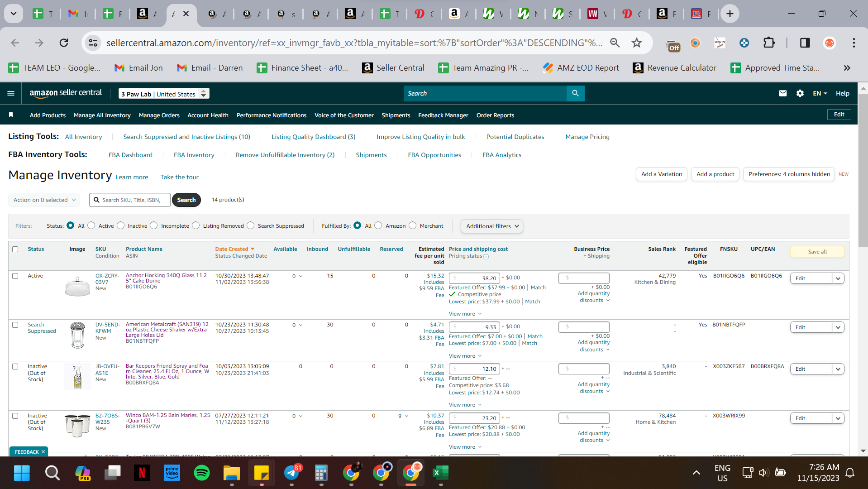Open Preferences: 4 columns hidden
Screen dimensions: 868x489
point(789,174)
